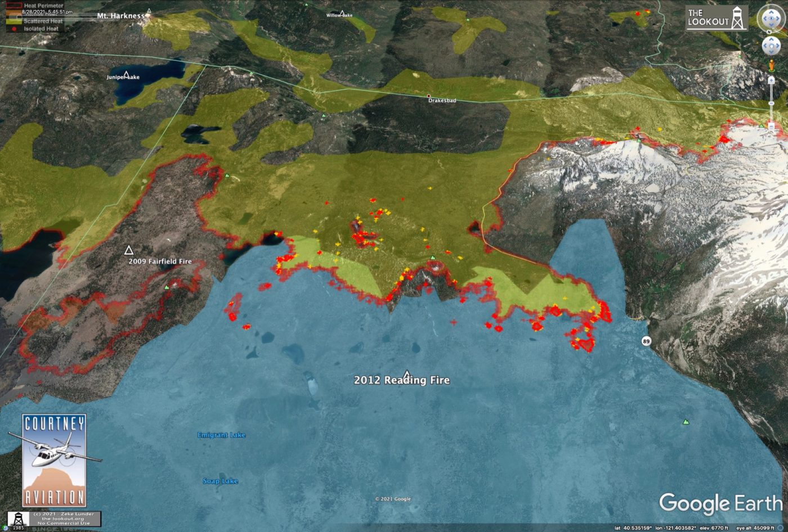Click the 2012 Reading Fire label

(x=402, y=380)
